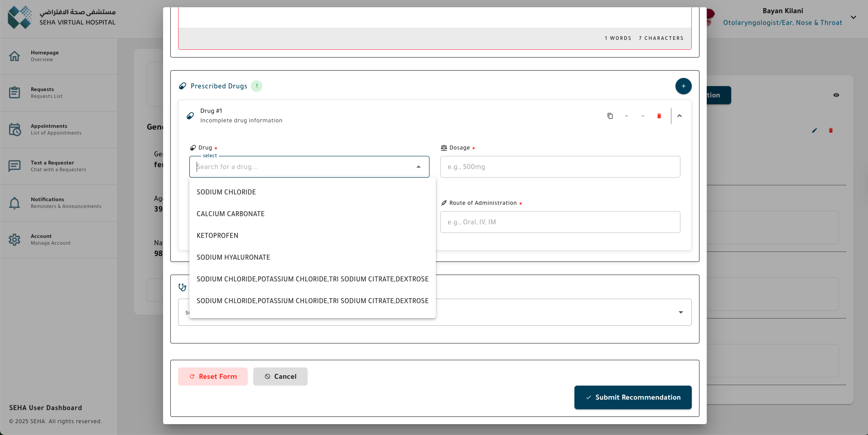
Task: Expand the dropdown below the drug list
Action: [680, 312]
